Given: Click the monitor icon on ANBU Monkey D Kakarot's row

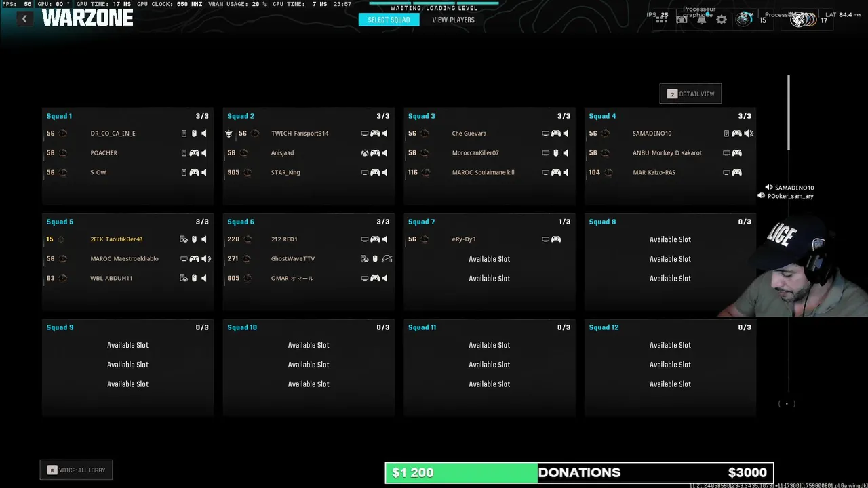Looking at the screenshot, I should 726,153.
